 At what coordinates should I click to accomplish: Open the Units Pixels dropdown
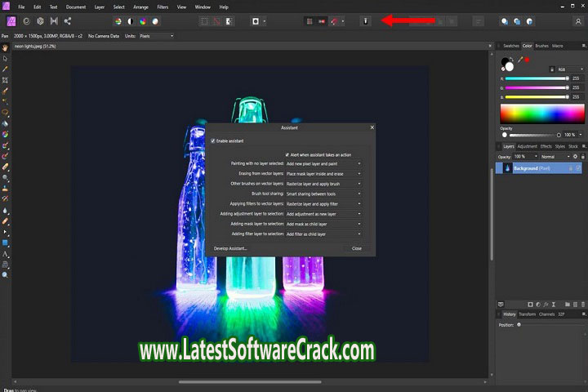tap(156, 36)
